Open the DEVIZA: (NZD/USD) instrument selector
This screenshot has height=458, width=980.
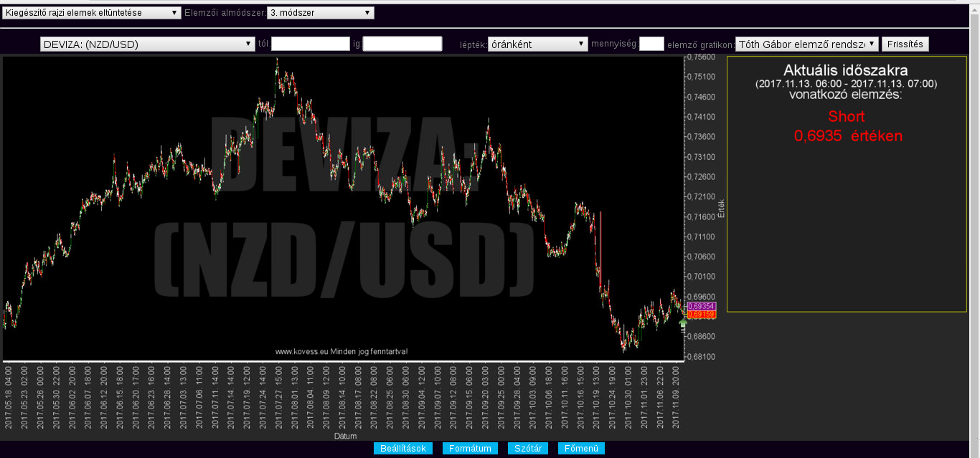coord(147,44)
